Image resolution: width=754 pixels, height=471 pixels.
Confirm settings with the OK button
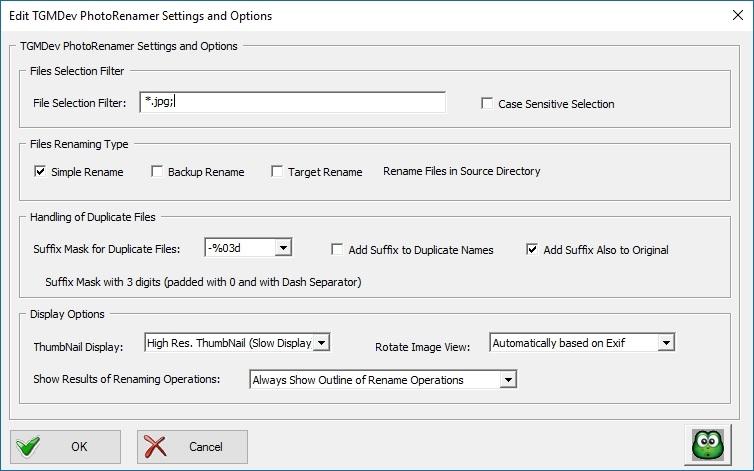click(x=65, y=446)
